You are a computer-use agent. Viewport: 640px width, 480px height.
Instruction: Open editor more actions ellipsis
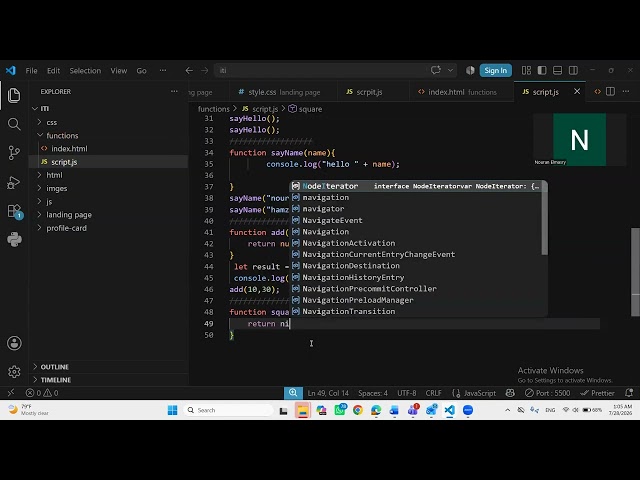[x=626, y=91]
